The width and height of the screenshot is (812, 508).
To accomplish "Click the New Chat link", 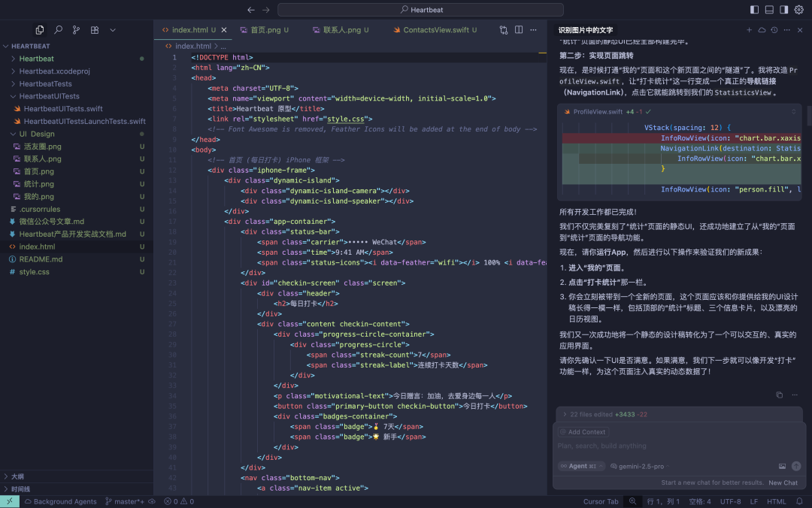I will pyautogui.click(x=783, y=482).
